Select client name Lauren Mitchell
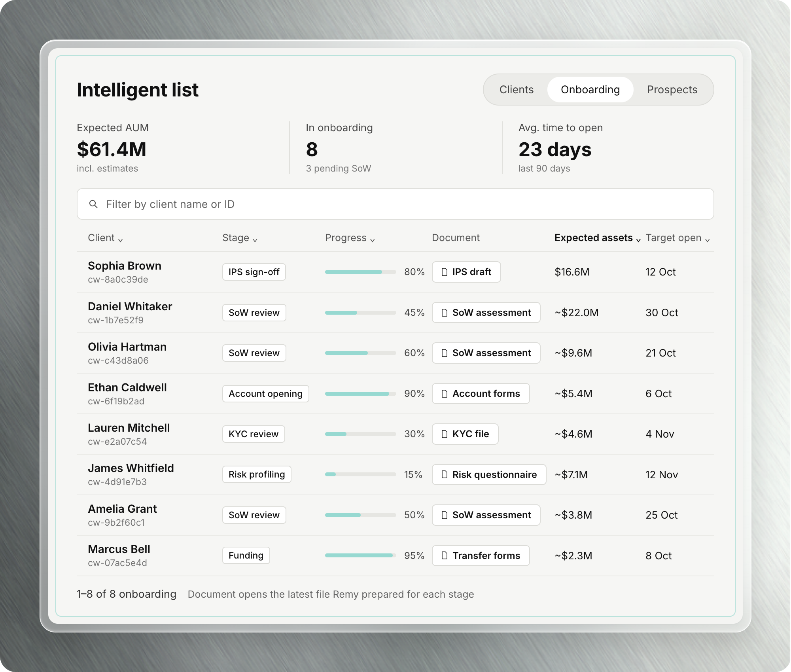791x672 pixels. pyautogui.click(x=129, y=428)
